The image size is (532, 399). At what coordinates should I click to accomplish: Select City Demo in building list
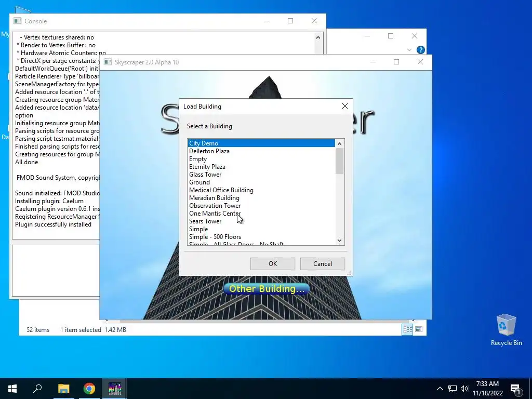pyautogui.click(x=261, y=143)
